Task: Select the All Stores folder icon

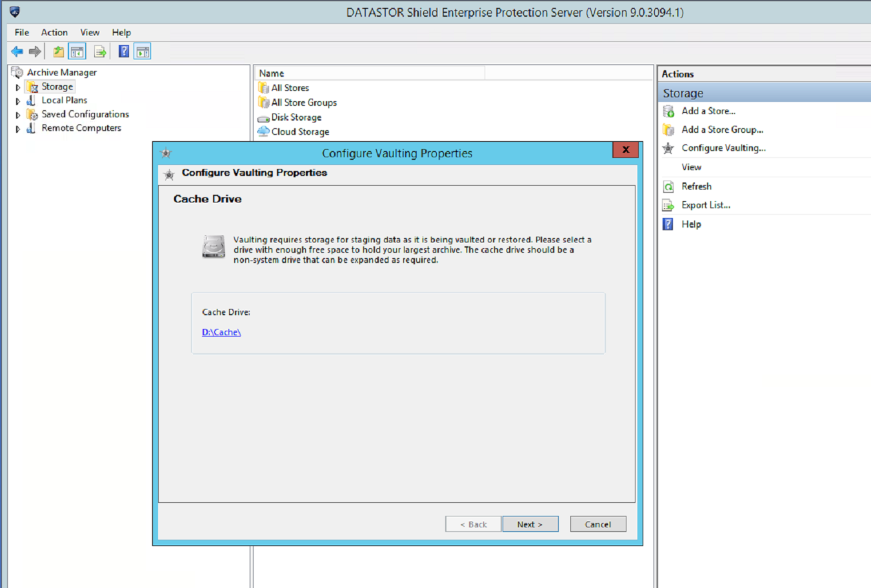Action: tap(264, 88)
